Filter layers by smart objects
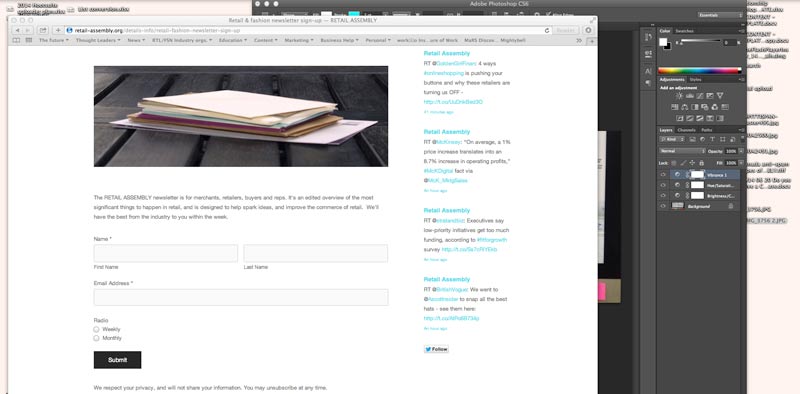This screenshot has width=800, height=394. (733, 139)
